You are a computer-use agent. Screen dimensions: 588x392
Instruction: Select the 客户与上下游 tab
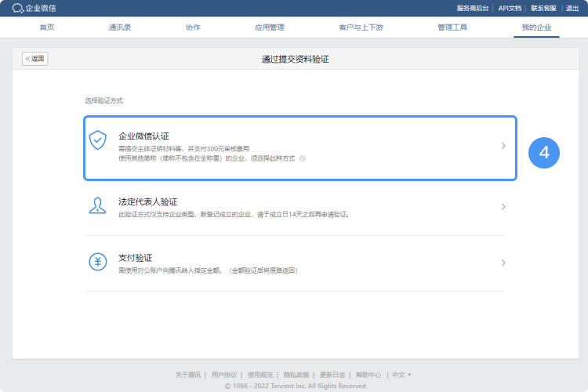click(x=361, y=27)
